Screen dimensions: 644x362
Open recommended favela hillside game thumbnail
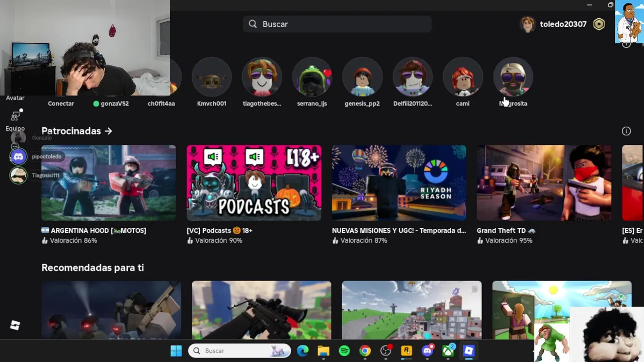coord(412,310)
